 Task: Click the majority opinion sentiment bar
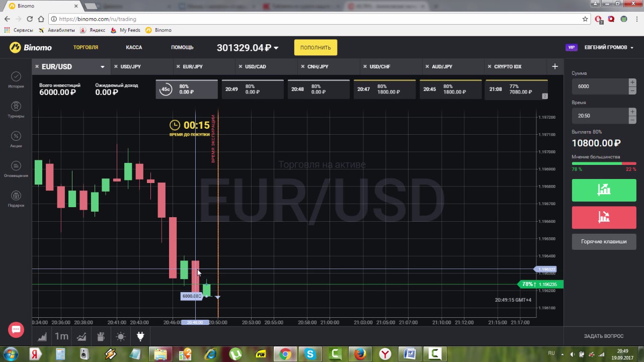tap(604, 163)
